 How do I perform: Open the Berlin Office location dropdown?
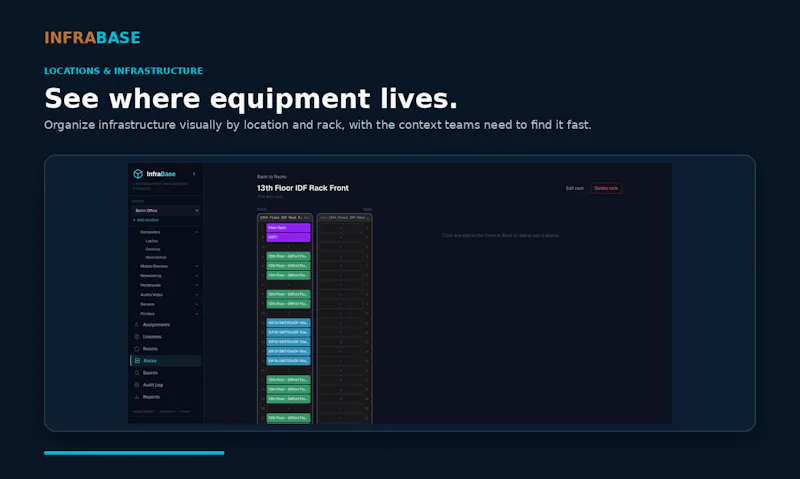tap(166, 210)
